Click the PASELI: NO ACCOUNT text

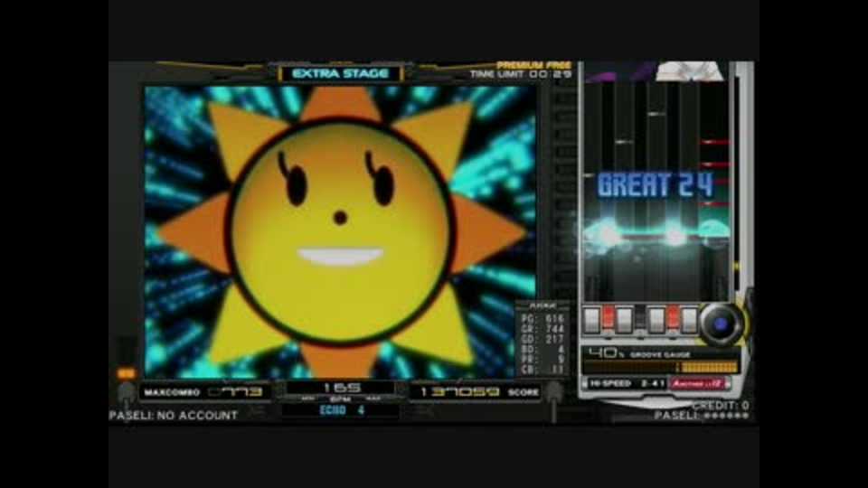pos(174,416)
